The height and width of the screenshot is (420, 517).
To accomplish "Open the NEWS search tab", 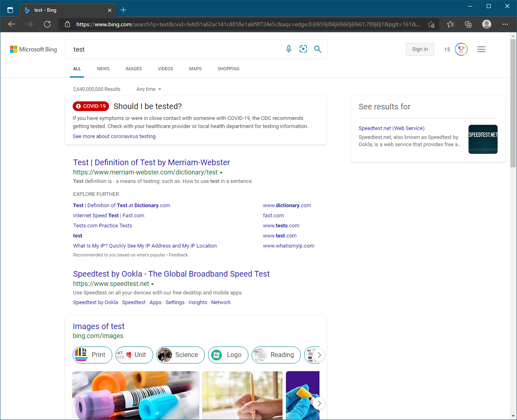I will 103,69.
